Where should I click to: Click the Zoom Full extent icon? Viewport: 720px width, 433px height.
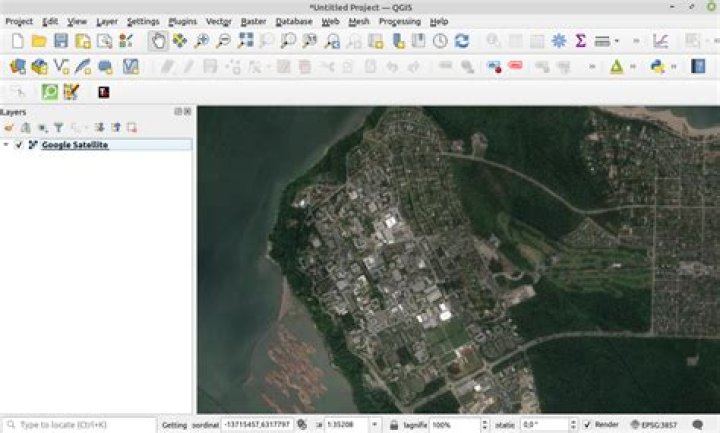pyautogui.click(x=246, y=41)
